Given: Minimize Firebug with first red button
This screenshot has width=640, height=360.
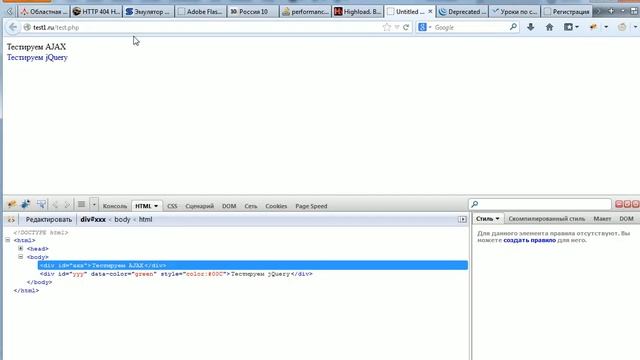Looking at the screenshot, I should (x=619, y=204).
